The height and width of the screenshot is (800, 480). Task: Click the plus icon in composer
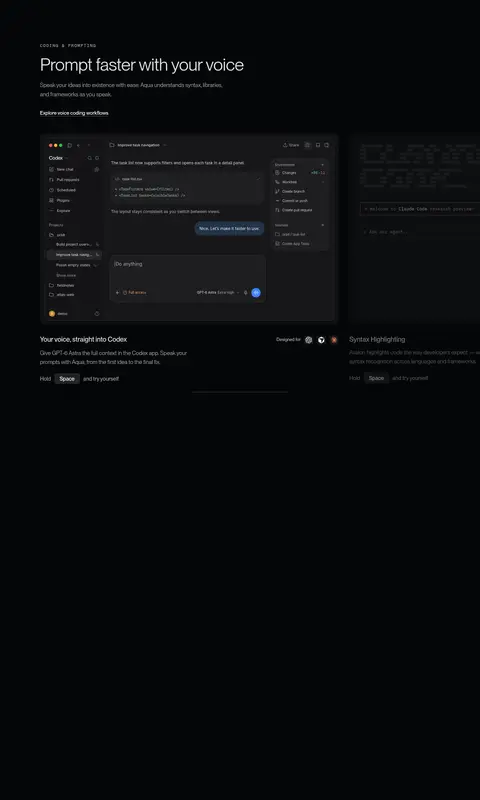(118, 293)
